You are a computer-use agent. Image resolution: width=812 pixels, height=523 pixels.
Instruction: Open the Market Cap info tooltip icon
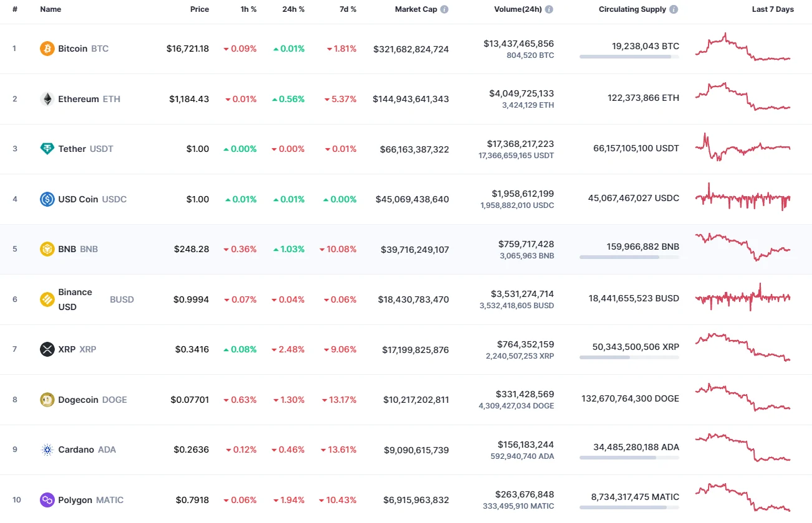444,9
